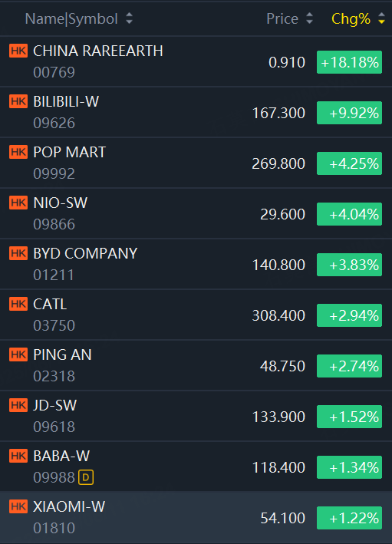Click HK market badge beside CATL
This screenshot has width=392, height=544.
pos(18,305)
